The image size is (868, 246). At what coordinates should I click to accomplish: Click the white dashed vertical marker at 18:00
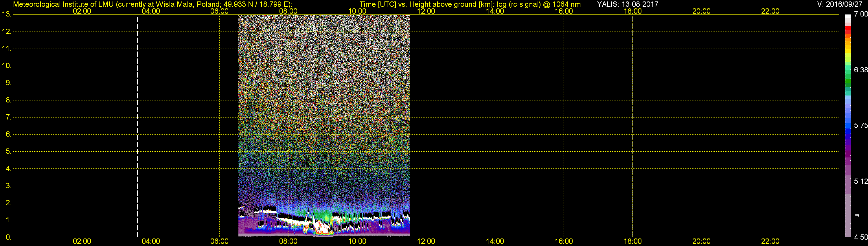click(x=633, y=126)
